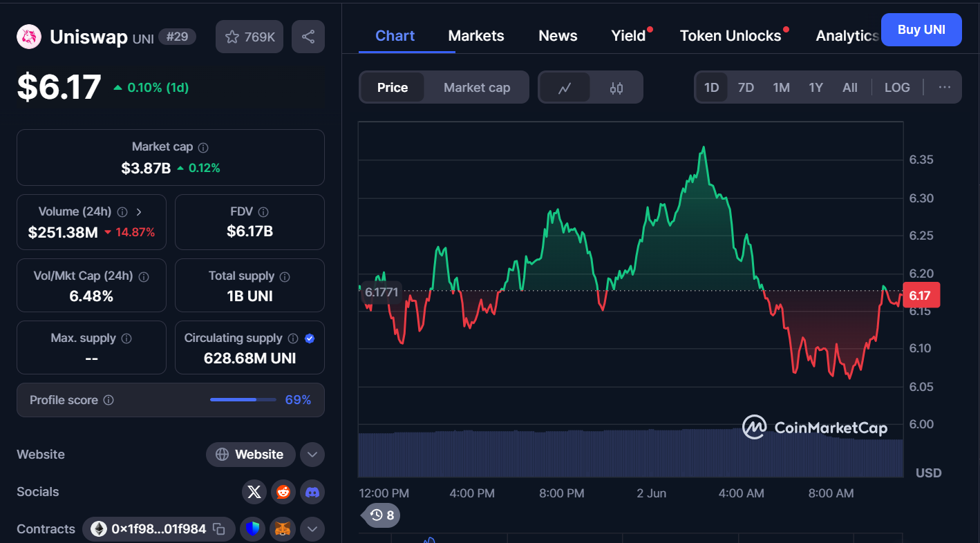Click the history events marker showing 8
The height and width of the screenshot is (543, 980).
(382, 515)
